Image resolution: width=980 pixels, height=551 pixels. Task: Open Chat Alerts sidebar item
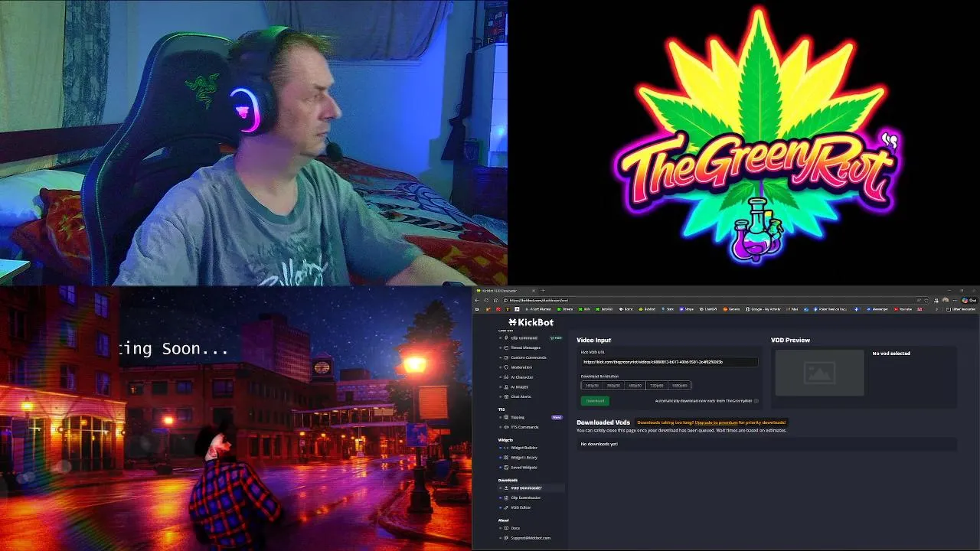click(x=521, y=396)
